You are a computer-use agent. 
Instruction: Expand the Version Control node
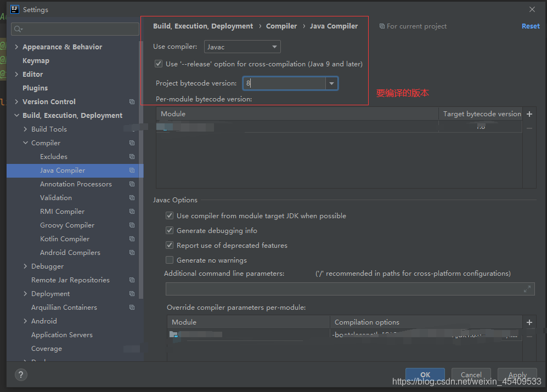16,102
